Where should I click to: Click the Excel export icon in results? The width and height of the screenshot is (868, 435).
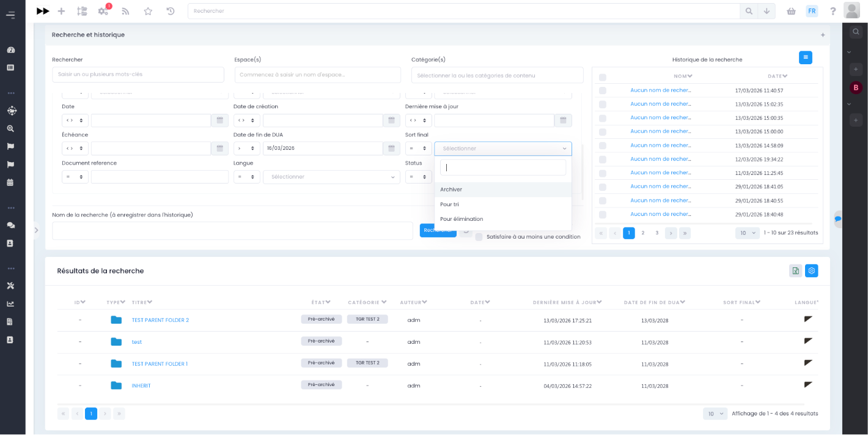(795, 270)
